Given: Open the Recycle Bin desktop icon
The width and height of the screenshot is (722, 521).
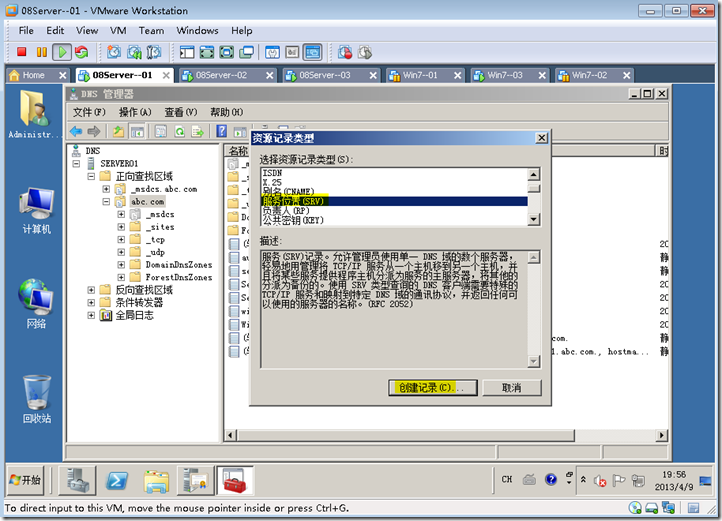Looking at the screenshot, I should click(37, 399).
